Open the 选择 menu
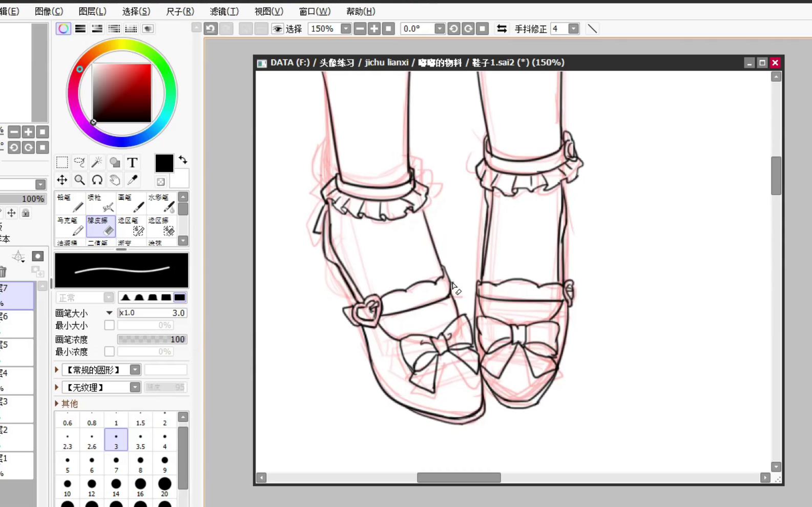 [x=136, y=11]
